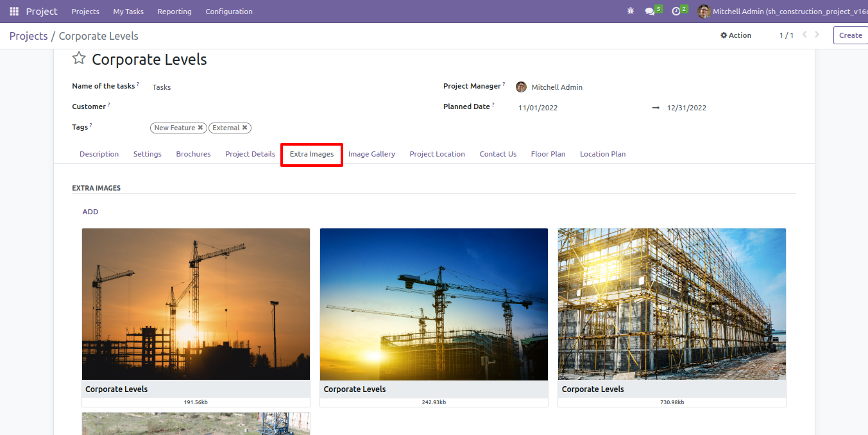
Task: Remove the External tag
Action: pyautogui.click(x=244, y=128)
